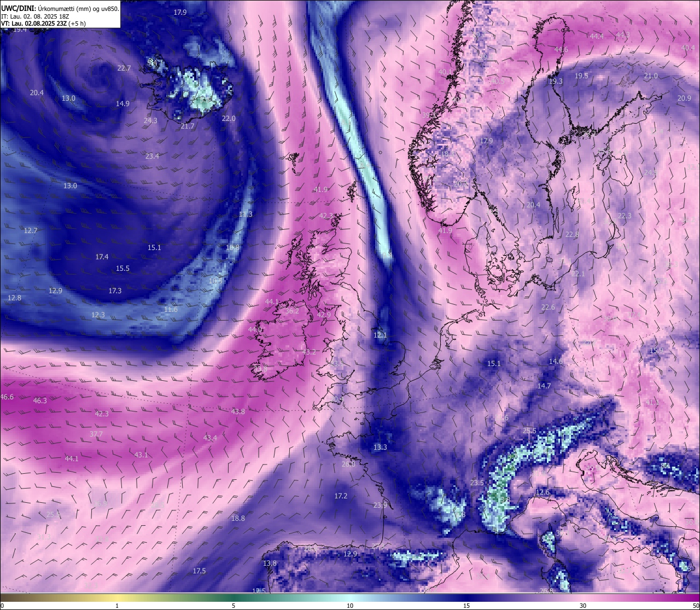Click the 14.6 value label
The image size is (700, 610).
coord(556,362)
